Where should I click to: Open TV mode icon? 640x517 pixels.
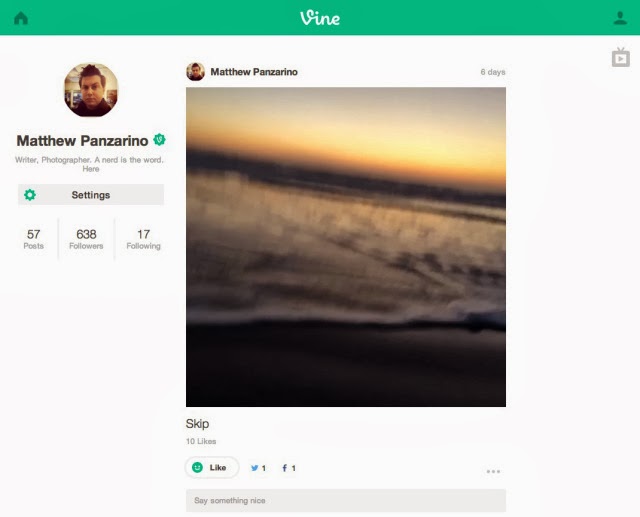tap(620, 58)
